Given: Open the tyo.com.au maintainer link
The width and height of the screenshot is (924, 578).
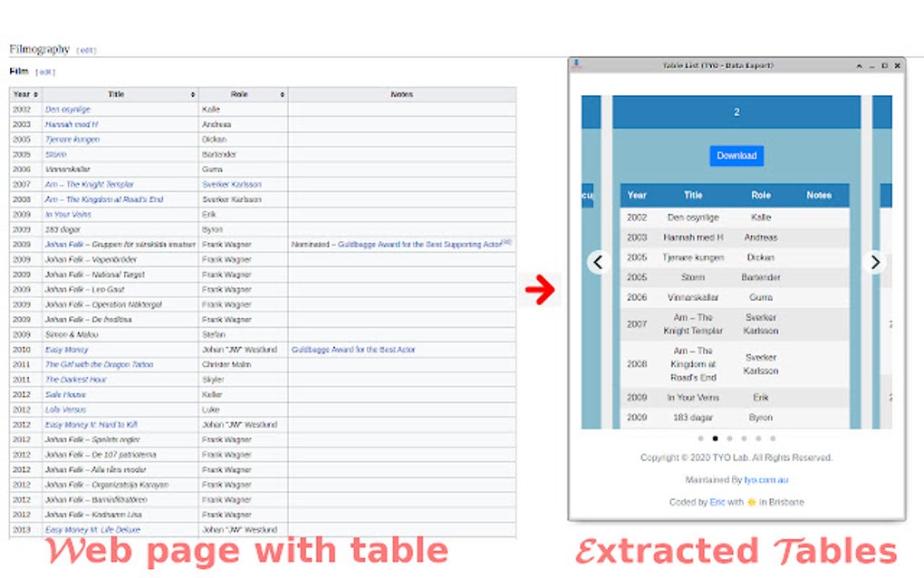Looking at the screenshot, I should coord(766,481).
